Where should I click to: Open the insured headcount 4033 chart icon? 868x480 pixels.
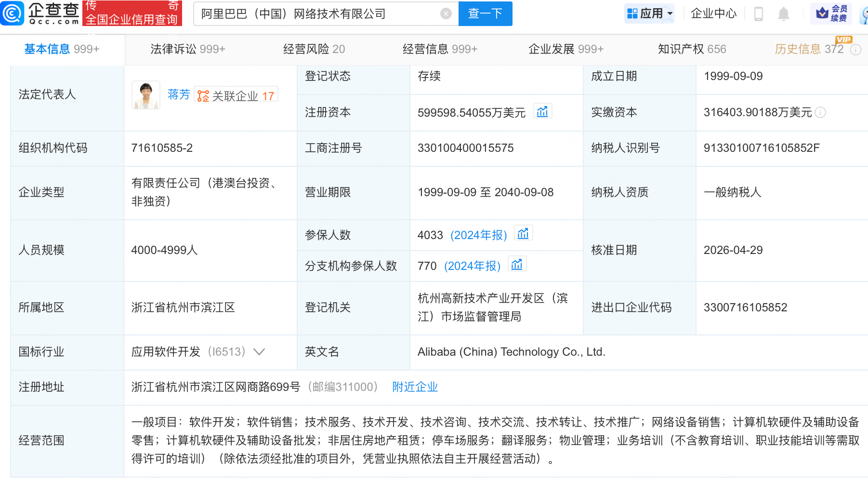click(523, 234)
